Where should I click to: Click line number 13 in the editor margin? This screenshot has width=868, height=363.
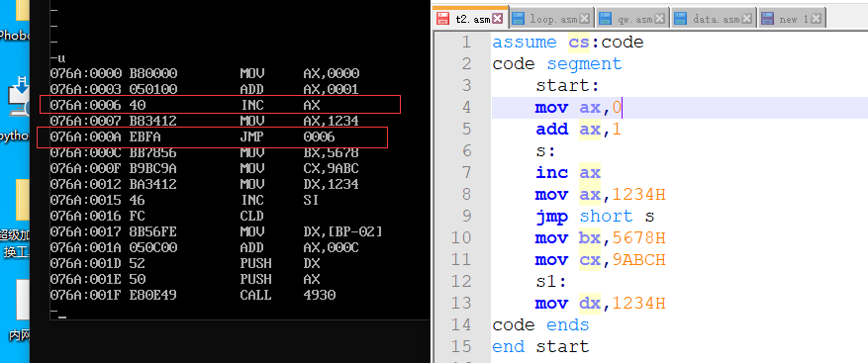[x=461, y=304]
